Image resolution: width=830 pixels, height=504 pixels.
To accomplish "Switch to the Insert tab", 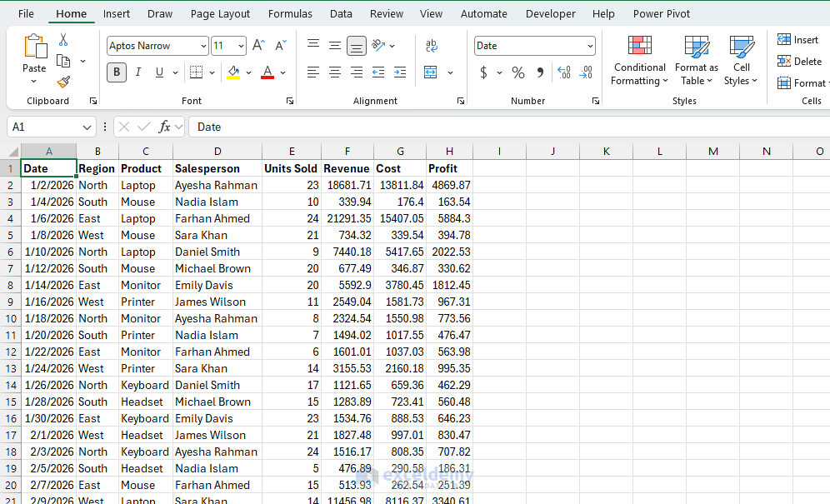I will point(117,14).
